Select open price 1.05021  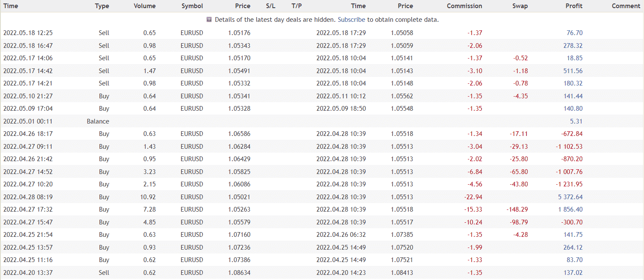click(x=240, y=197)
